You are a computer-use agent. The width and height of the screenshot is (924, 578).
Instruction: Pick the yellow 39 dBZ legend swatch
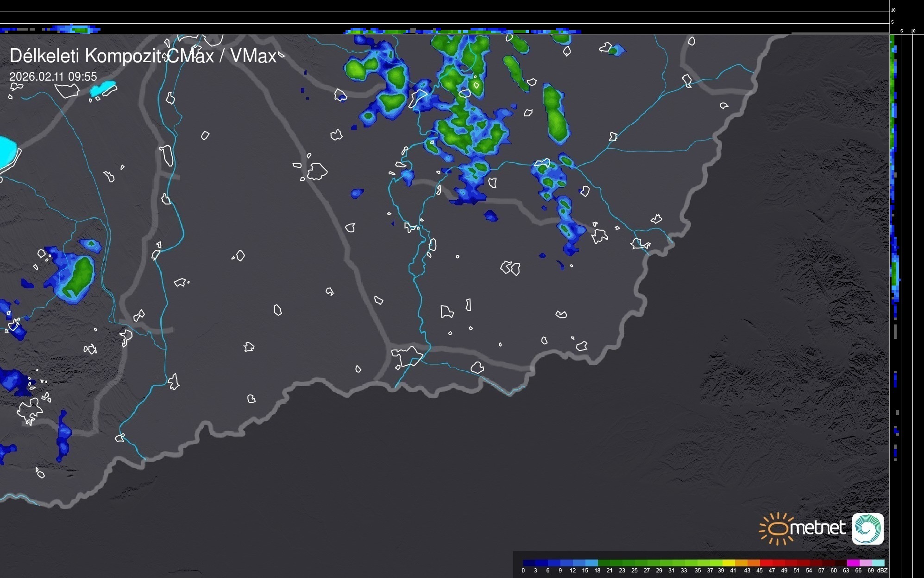729,563
